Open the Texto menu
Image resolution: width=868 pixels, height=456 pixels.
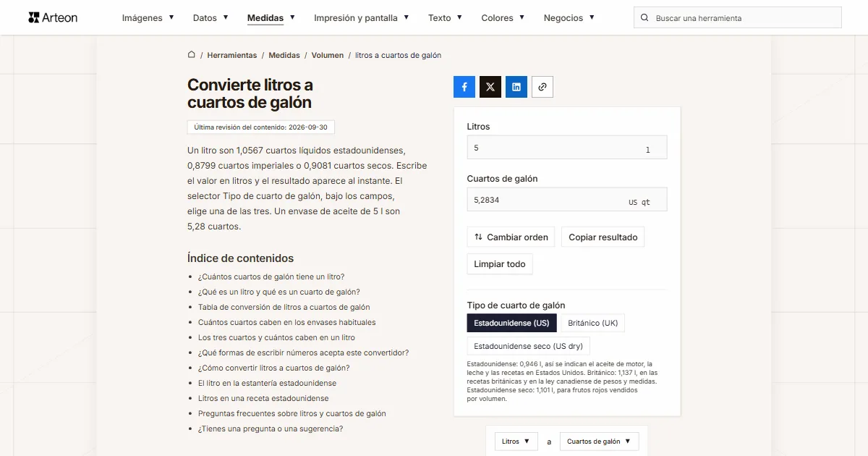(x=445, y=18)
